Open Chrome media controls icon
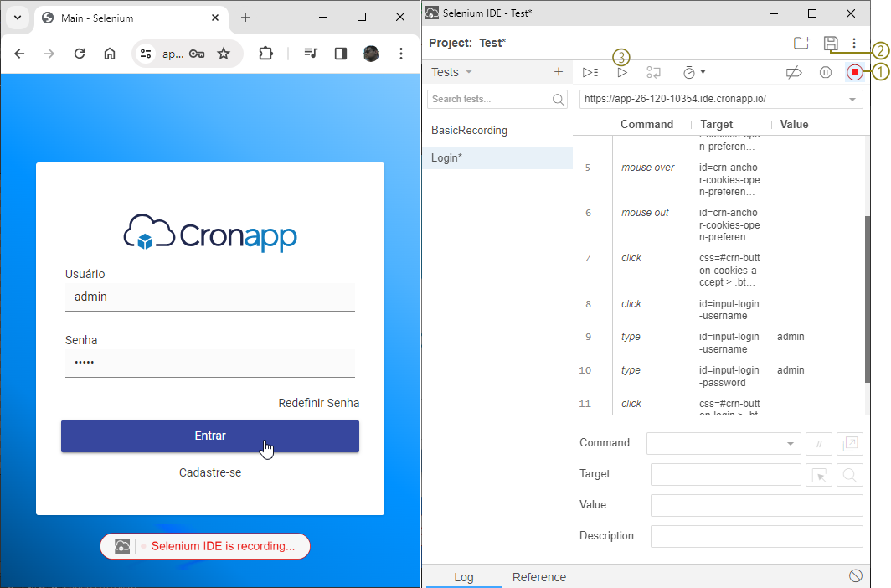 311,54
